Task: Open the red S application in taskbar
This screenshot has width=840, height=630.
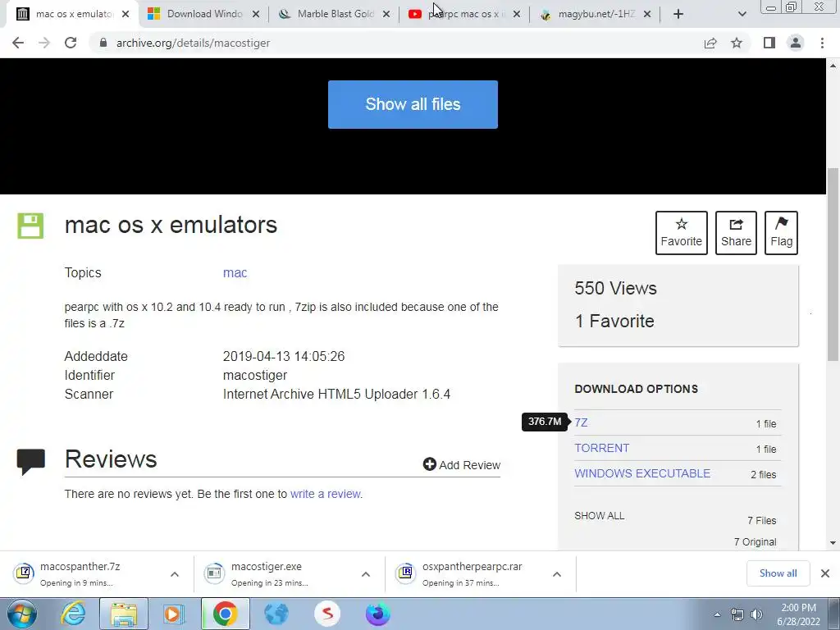Action: [x=326, y=614]
